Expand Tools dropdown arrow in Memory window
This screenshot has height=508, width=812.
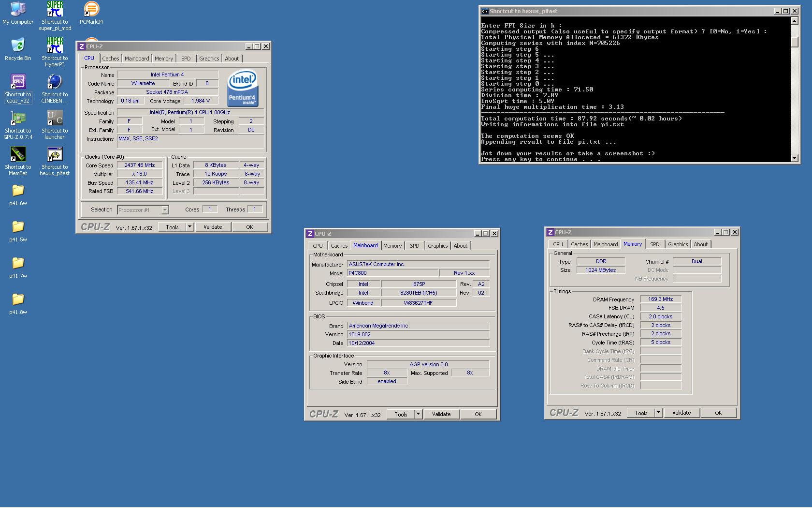[x=659, y=413]
